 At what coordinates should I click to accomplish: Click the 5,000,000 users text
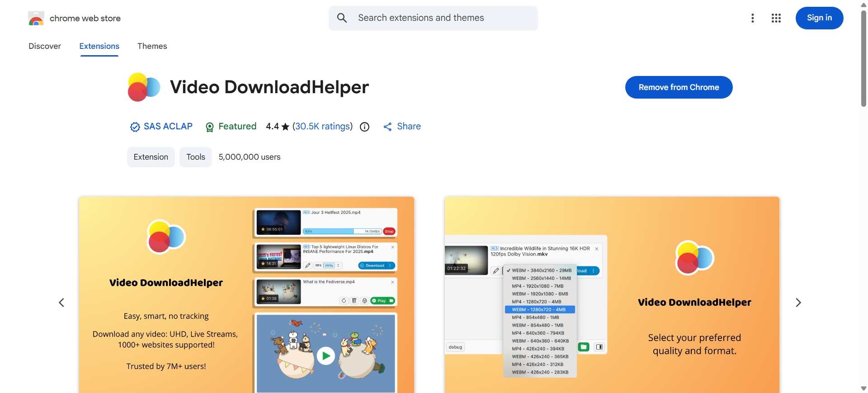point(250,157)
